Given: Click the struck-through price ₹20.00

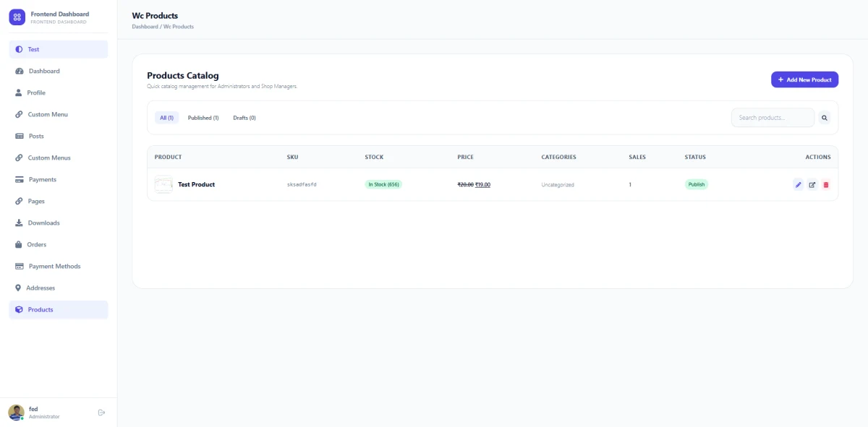Looking at the screenshot, I should coord(466,185).
